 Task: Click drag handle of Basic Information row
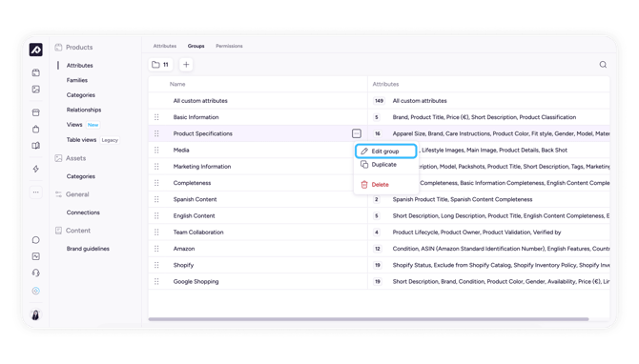[x=156, y=117]
